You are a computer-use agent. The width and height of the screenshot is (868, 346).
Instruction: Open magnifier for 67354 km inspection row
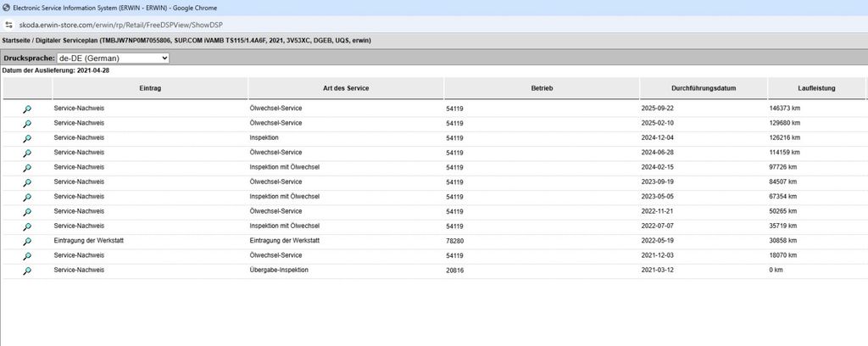pyautogui.click(x=27, y=198)
